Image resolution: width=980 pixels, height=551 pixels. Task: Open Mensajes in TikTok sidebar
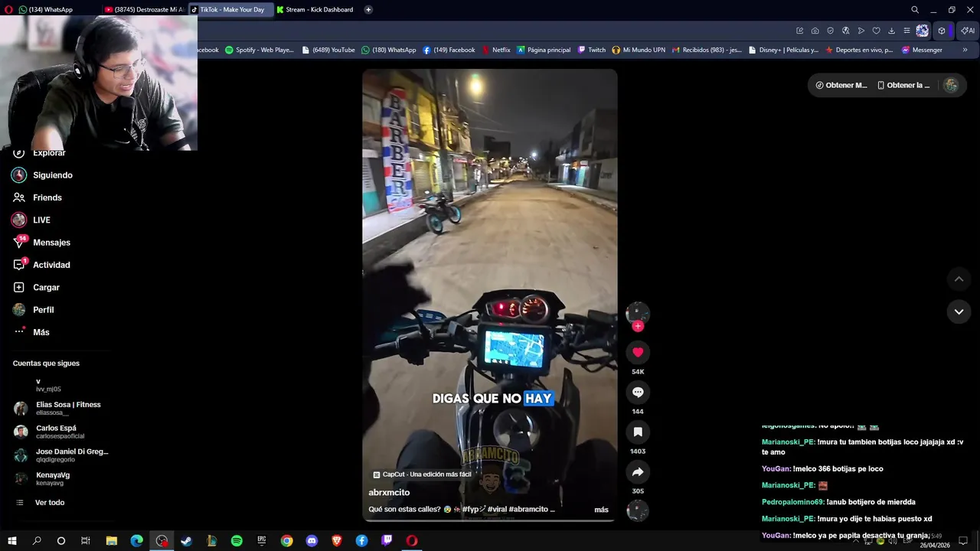click(x=51, y=243)
